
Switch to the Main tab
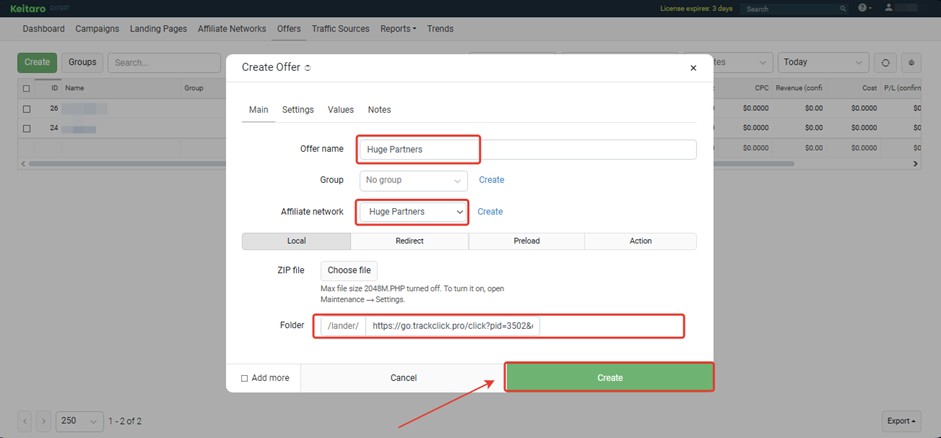coord(259,110)
